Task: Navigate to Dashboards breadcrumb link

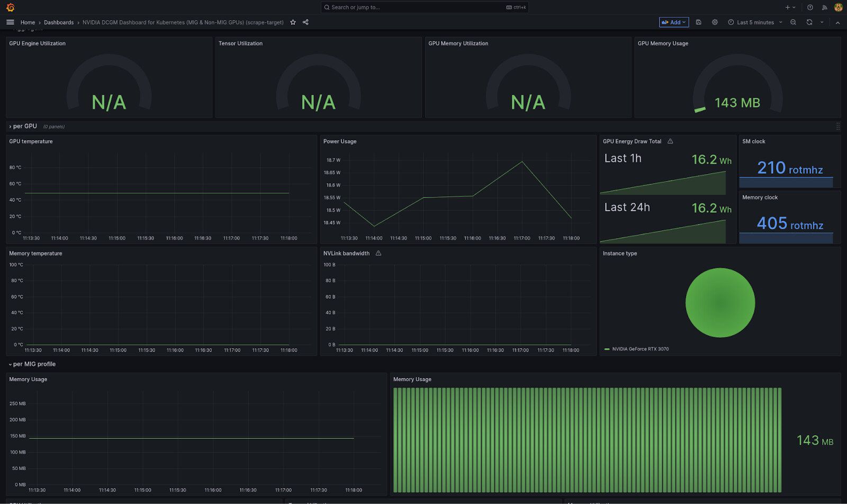Action: tap(59, 22)
